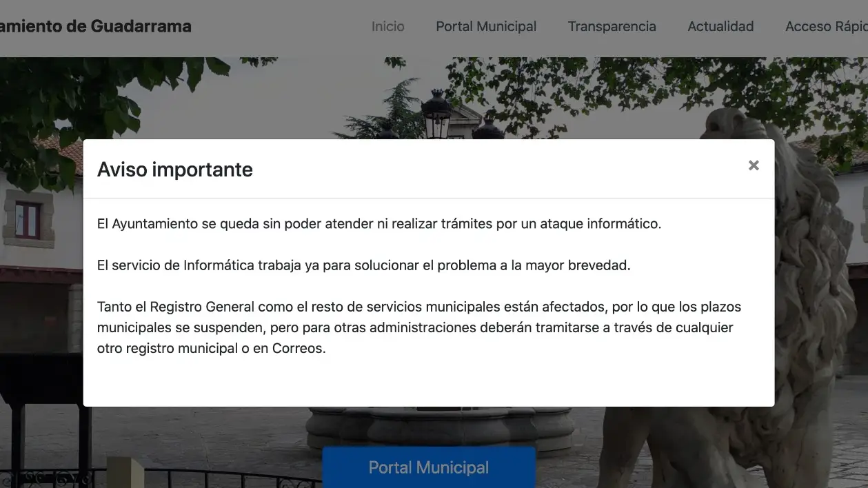
Task: Close the Aviso importante dialog
Action: tap(754, 165)
